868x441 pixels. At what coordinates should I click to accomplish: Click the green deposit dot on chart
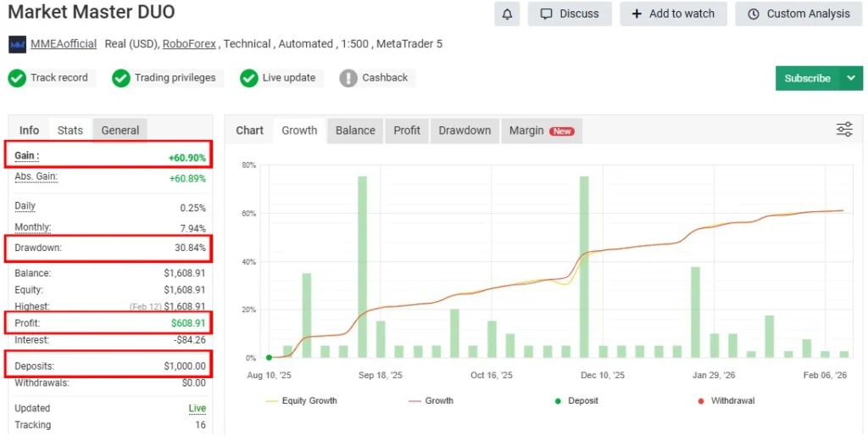269,358
